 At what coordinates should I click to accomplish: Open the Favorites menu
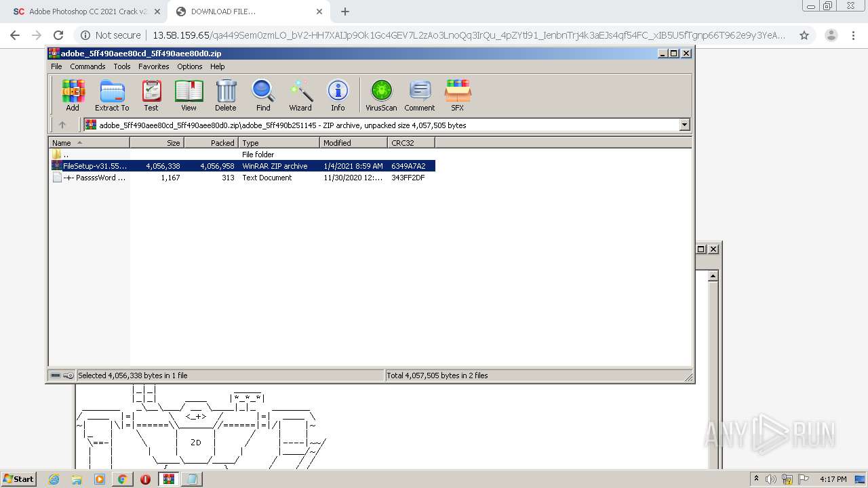click(x=154, y=66)
